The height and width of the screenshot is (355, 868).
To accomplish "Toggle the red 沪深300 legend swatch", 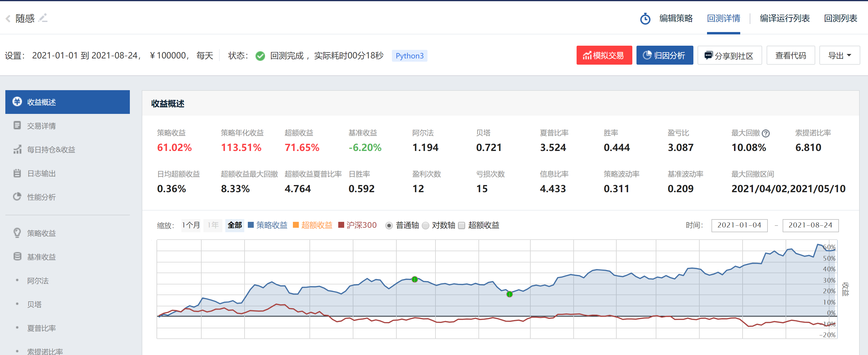I will point(341,225).
